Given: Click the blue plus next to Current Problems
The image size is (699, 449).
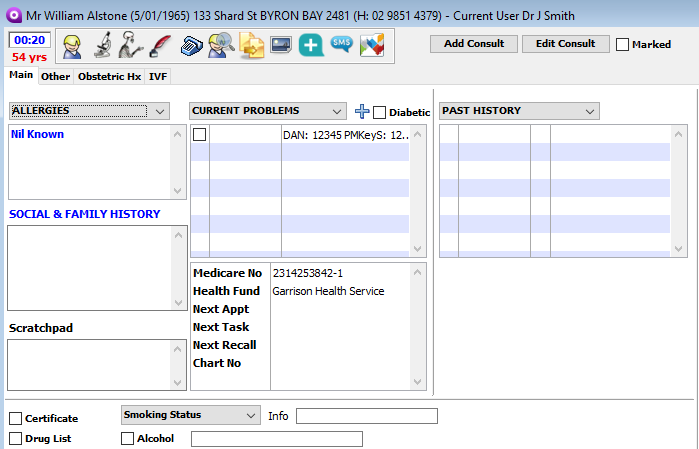Looking at the screenshot, I should tap(362, 111).
